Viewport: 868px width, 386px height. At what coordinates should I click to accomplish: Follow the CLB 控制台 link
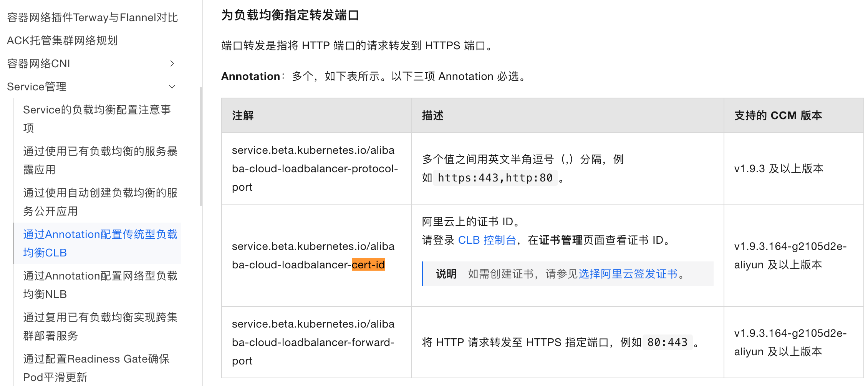(x=487, y=240)
